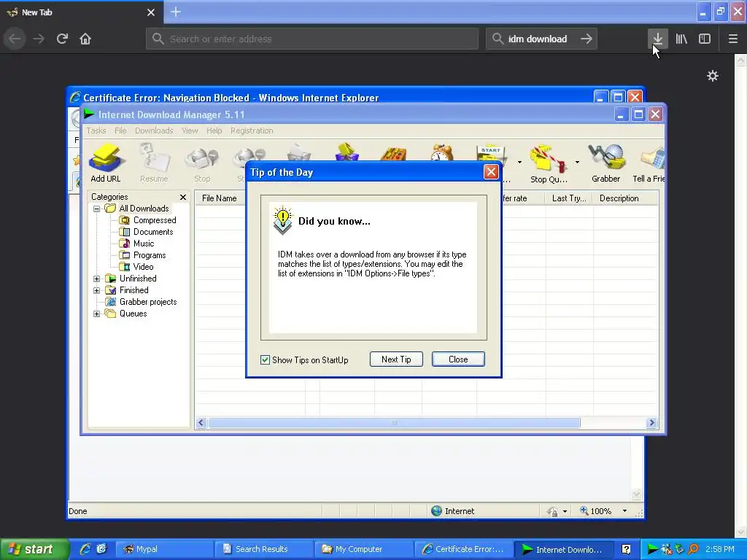
Task: Click the IDM list horizontal scrollbar thumb
Action: click(x=394, y=422)
